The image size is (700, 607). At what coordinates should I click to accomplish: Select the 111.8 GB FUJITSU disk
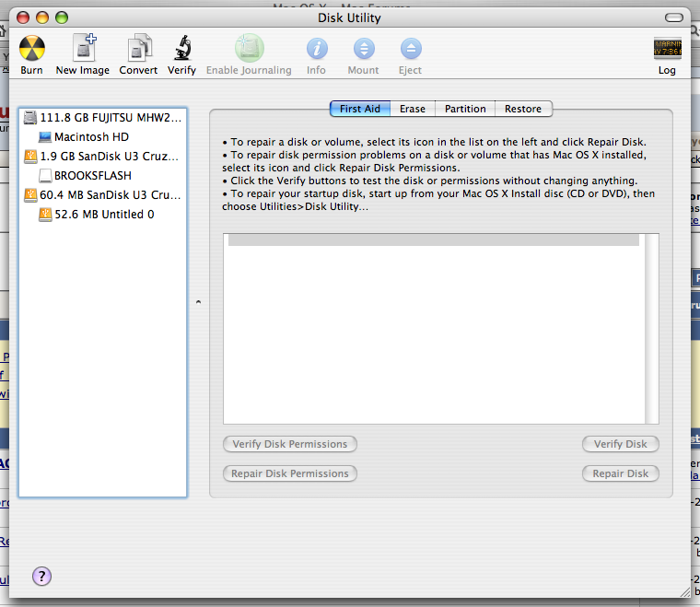[x=102, y=117]
